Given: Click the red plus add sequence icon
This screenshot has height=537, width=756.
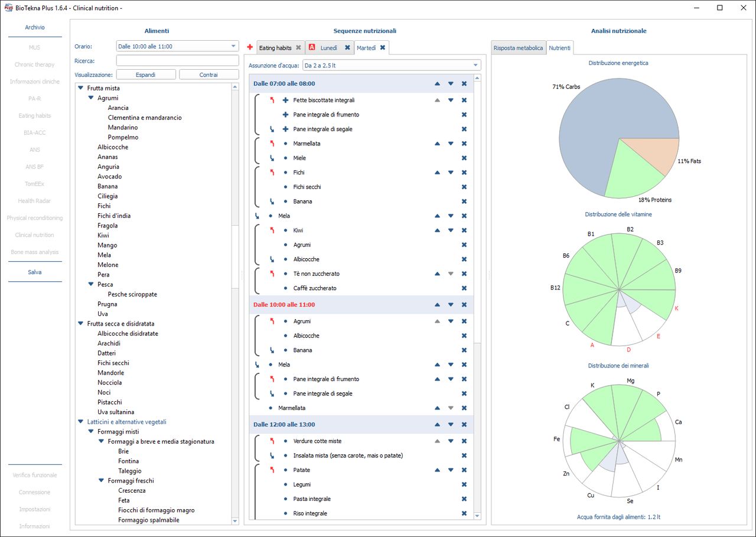Looking at the screenshot, I should [250, 47].
